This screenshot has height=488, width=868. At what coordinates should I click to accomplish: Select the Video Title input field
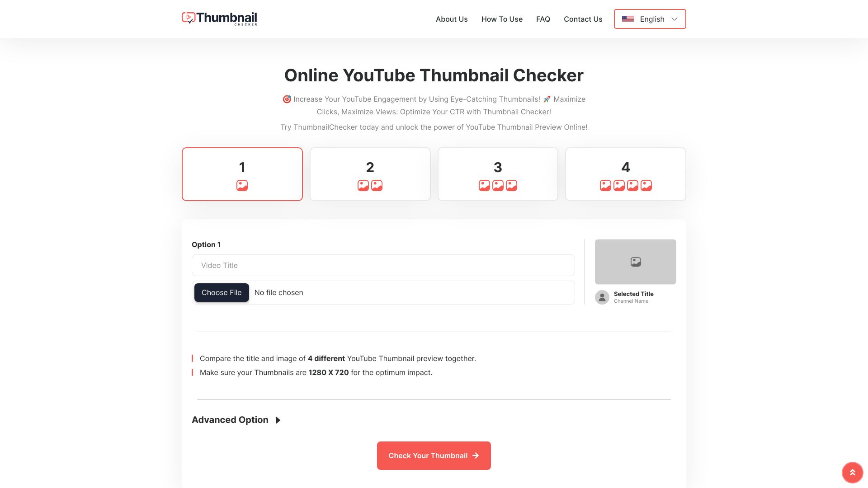[383, 265]
